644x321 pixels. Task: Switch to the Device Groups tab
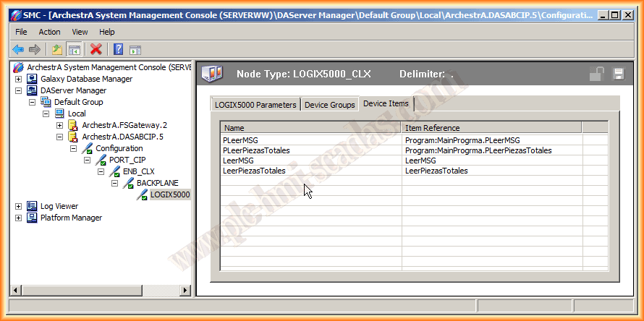[329, 105]
